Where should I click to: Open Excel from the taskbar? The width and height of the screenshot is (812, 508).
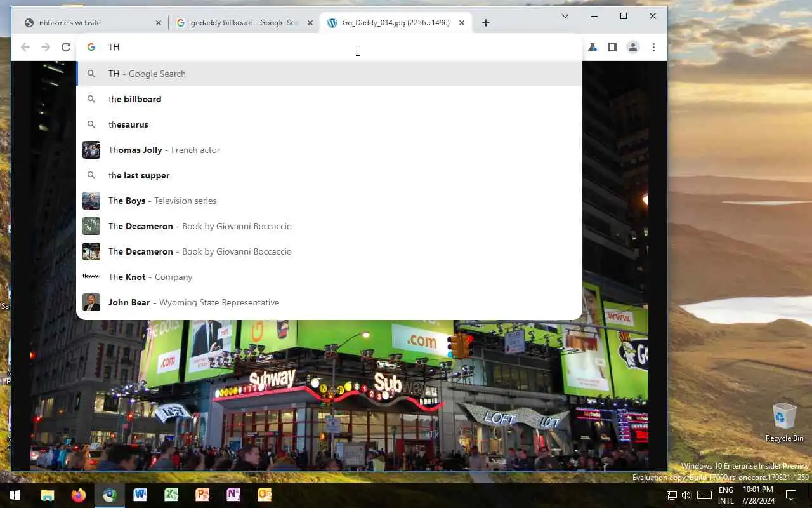coord(171,495)
